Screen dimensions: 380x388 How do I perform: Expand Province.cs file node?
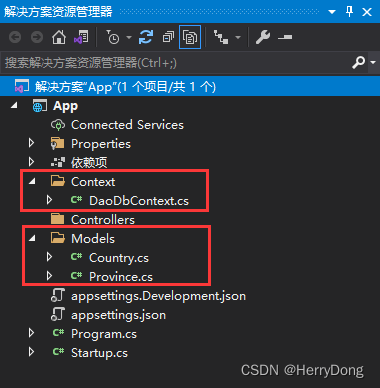[49, 276]
